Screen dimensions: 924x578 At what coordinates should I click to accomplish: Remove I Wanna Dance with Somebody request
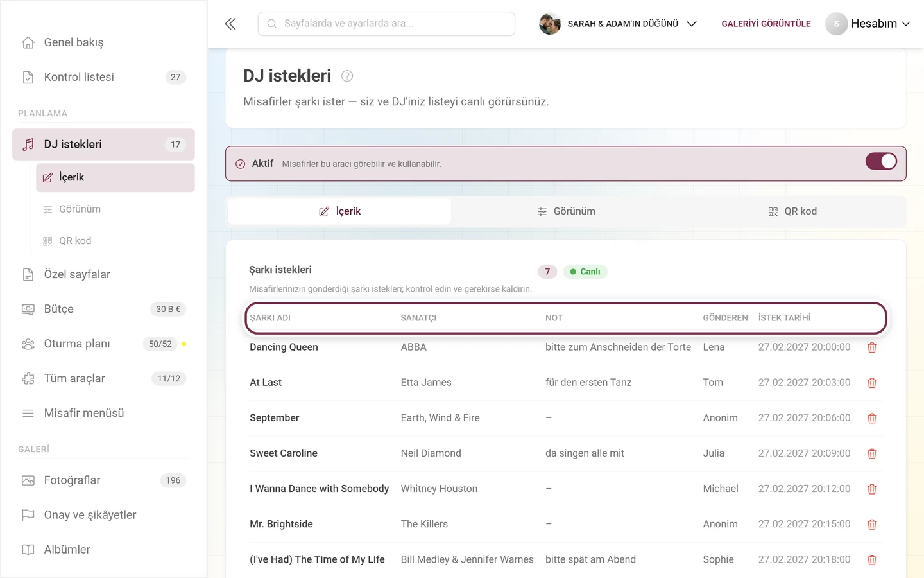pyautogui.click(x=872, y=489)
